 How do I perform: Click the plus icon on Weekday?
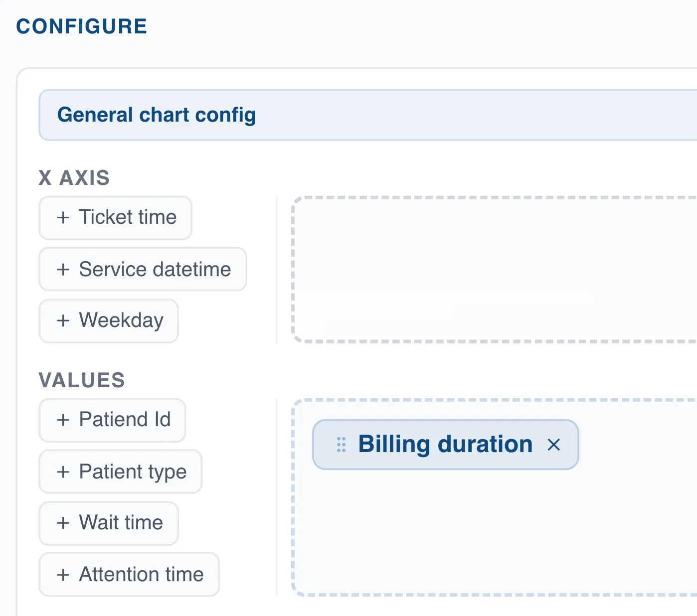tap(63, 321)
